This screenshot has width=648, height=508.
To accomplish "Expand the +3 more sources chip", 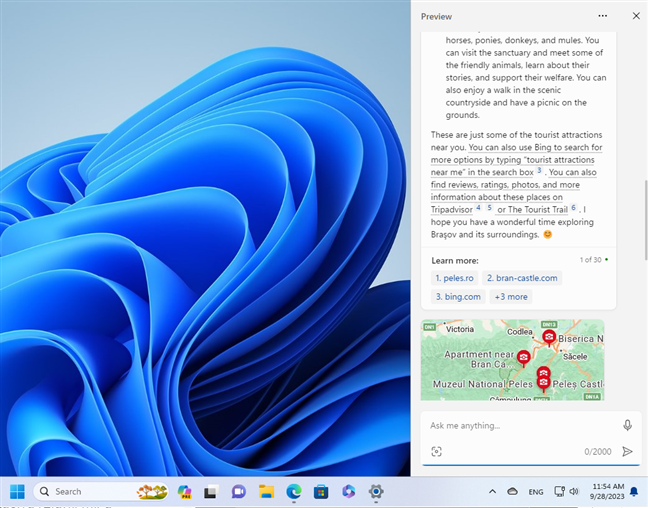I will tap(511, 297).
